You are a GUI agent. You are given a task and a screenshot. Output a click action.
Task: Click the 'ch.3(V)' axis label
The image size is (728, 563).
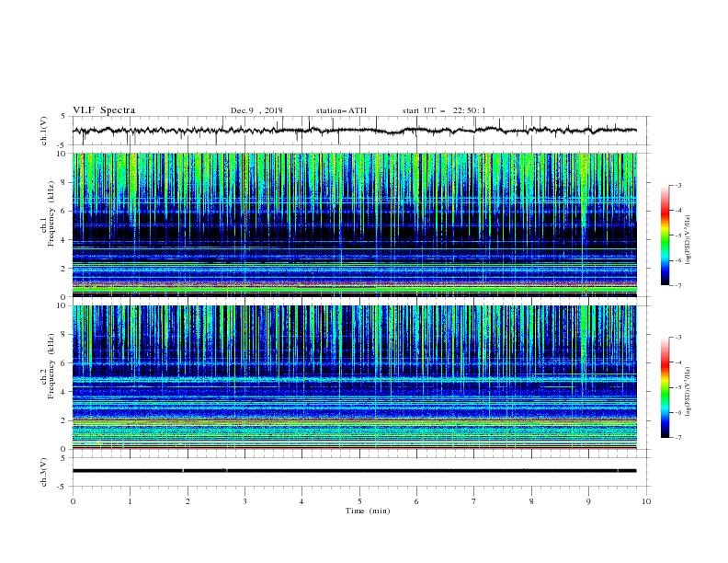(44, 472)
